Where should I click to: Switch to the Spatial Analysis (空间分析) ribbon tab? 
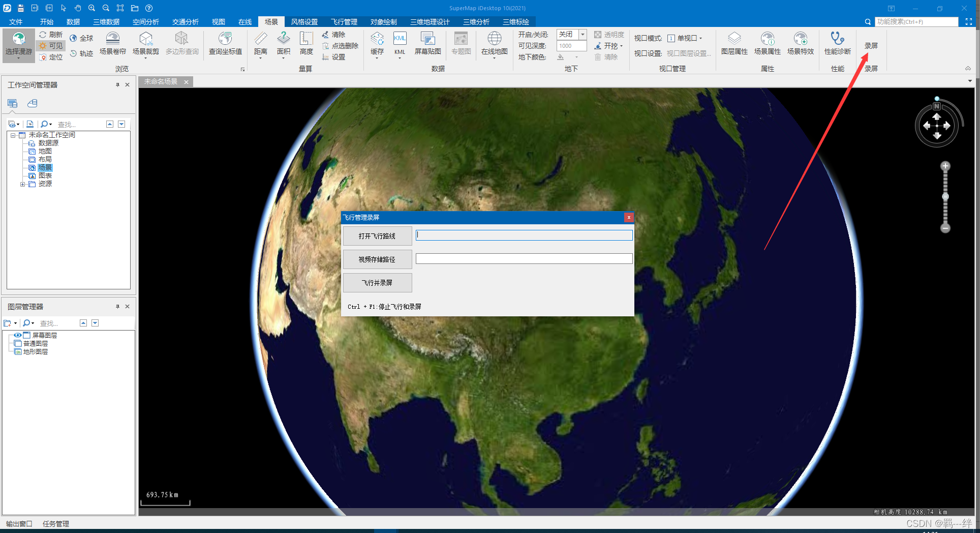146,22
